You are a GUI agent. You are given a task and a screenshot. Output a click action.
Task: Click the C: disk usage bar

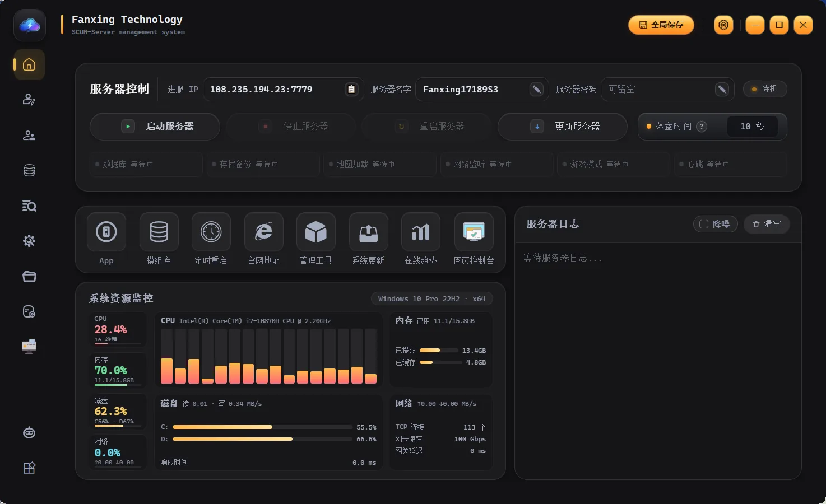tap(262, 427)
